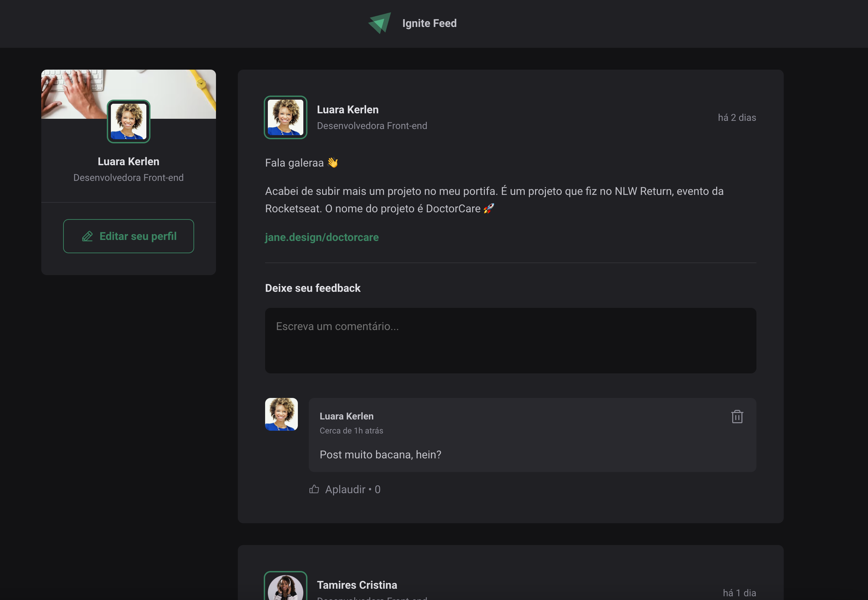Click Tamires Cristina's post avatar
Viewport: 868px width, 600px height.
point(285,586)
